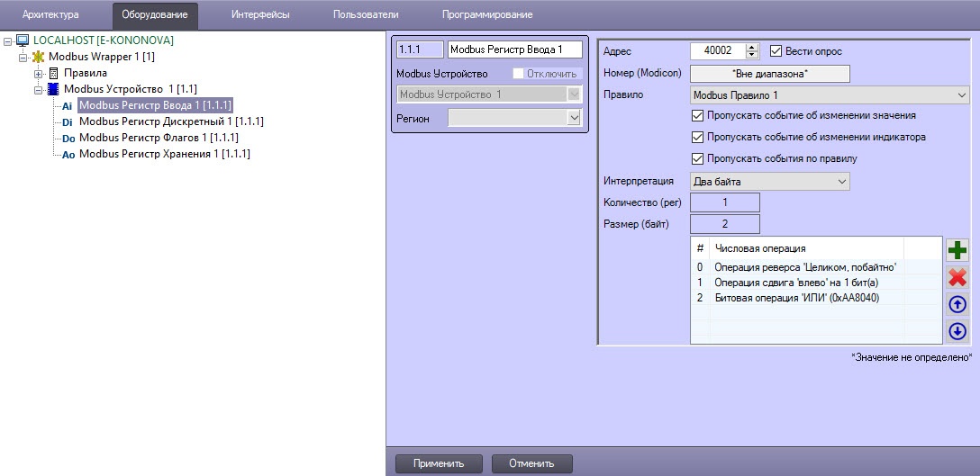980x476 pixels.
Task: Select the Di Modbus Регистр Дискретный 1 icon
Action: click(x=68, y=122)
